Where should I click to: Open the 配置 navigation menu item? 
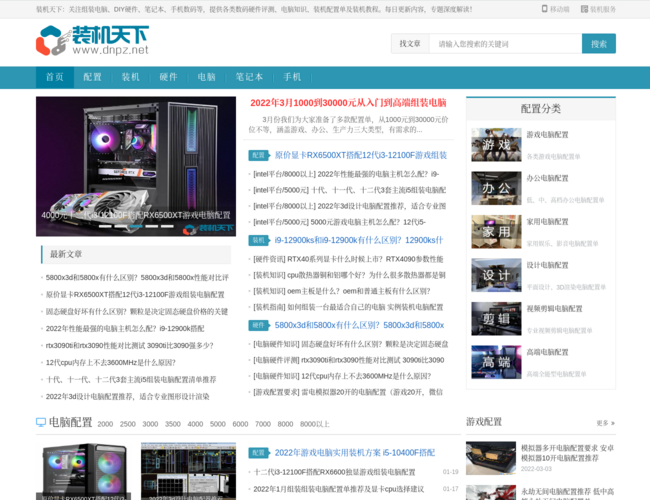point(92,77)
